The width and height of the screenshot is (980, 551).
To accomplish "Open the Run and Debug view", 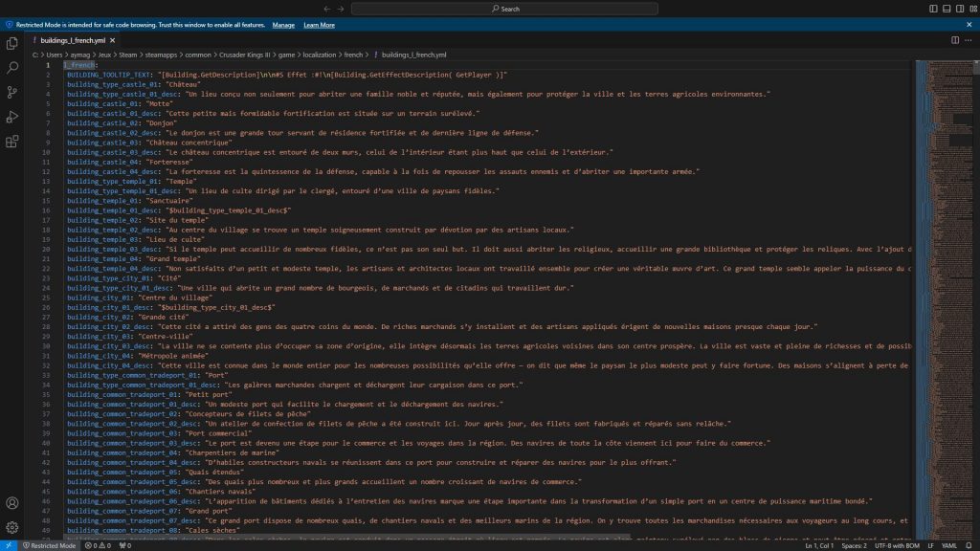I will (12, 117).
